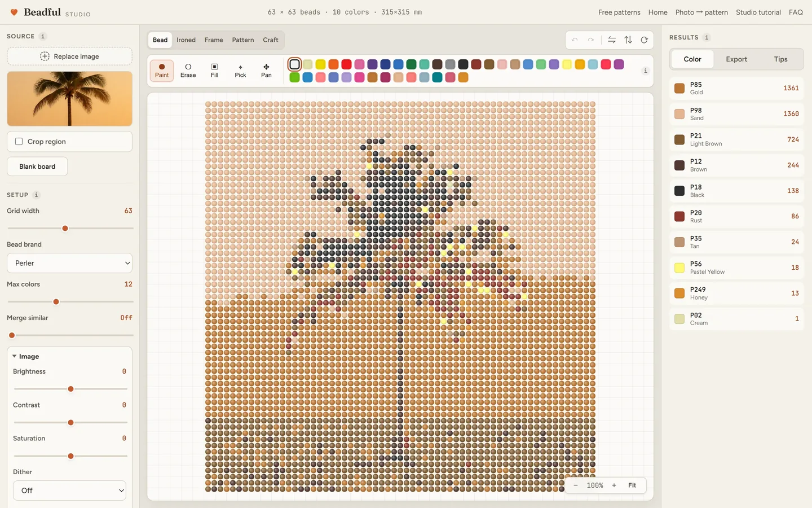Open the Bead brand Perler dropdown

point(69,263)
